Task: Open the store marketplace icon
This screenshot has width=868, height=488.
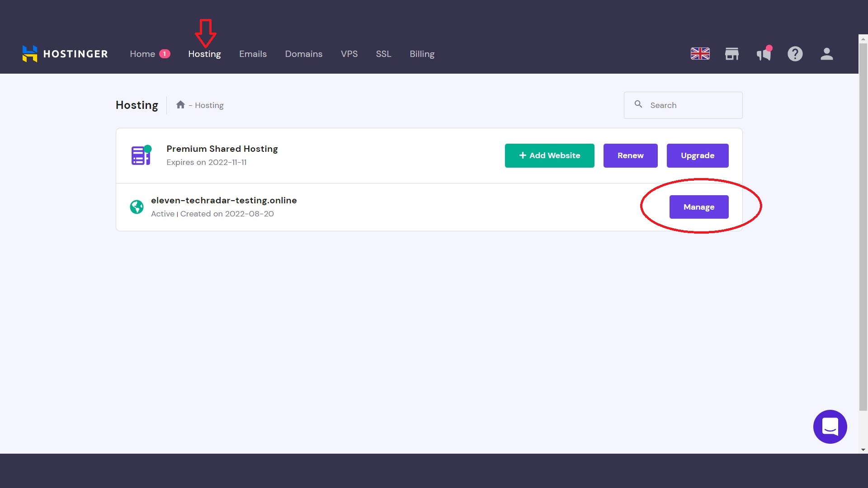Action: point(732,54)
